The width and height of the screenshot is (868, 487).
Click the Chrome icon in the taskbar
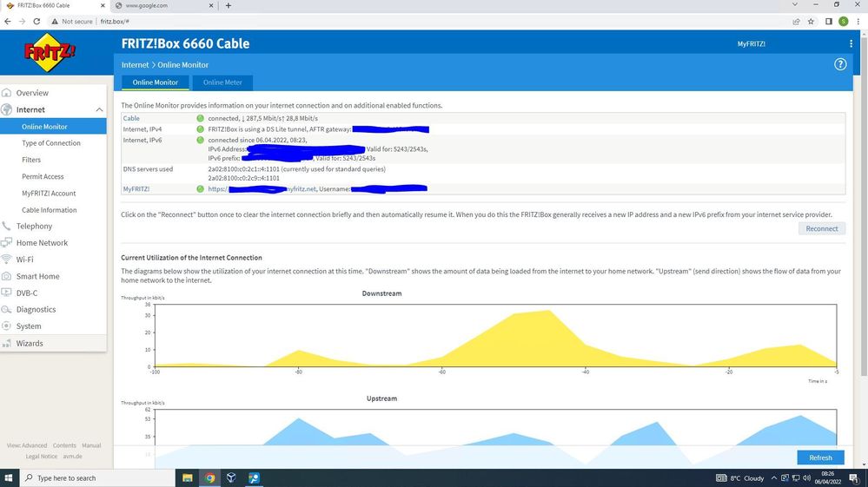pyautogui.click(x=209, y=477)
